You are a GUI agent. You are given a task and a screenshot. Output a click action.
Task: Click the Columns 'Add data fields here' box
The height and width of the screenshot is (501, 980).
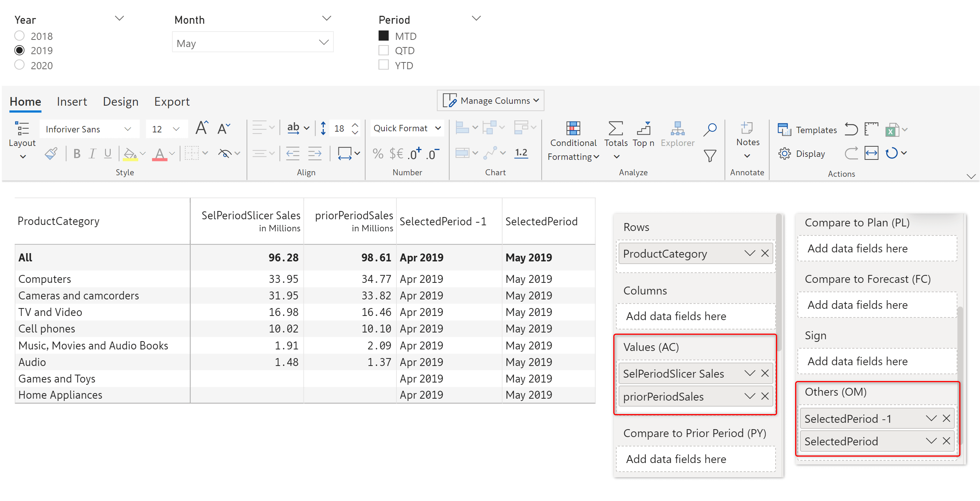coord(695,316)
